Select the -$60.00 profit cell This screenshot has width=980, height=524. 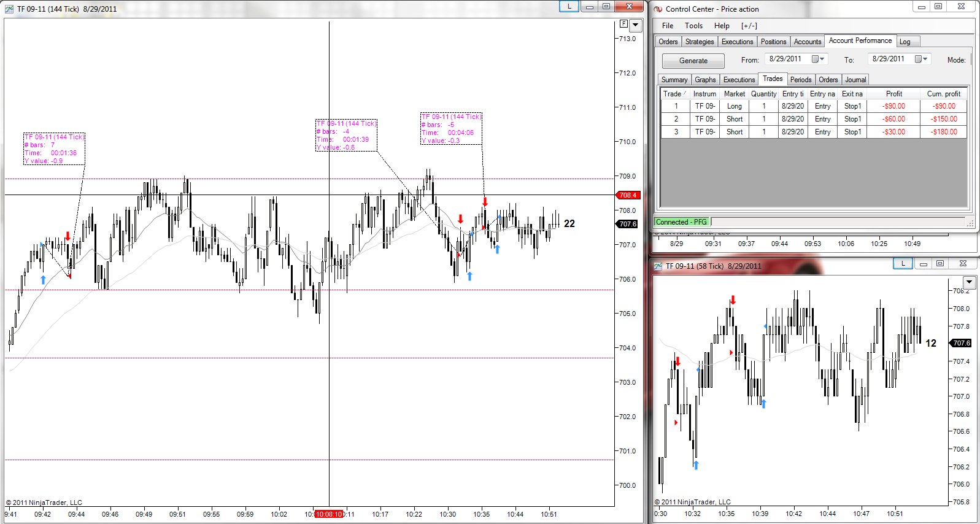[x=893, y=119]
